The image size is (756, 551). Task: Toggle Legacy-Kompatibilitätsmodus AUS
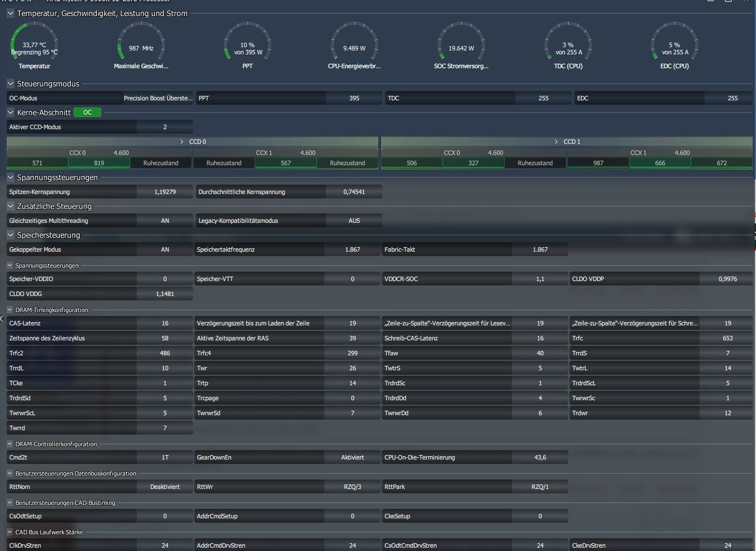click(354, 221)
